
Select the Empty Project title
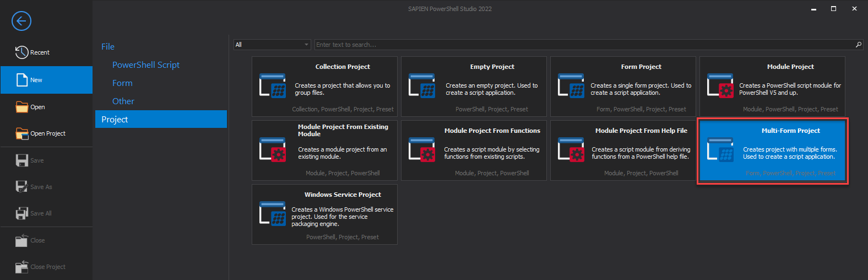coord(492,67)
